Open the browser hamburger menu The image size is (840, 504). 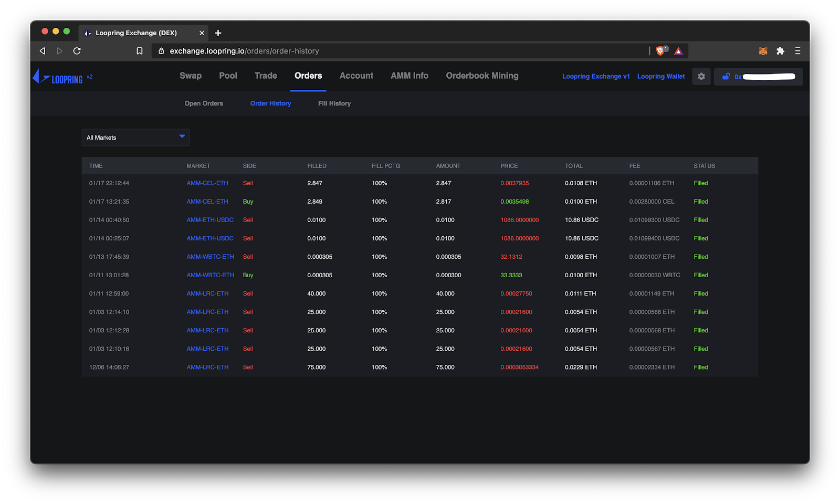[797, 51]
